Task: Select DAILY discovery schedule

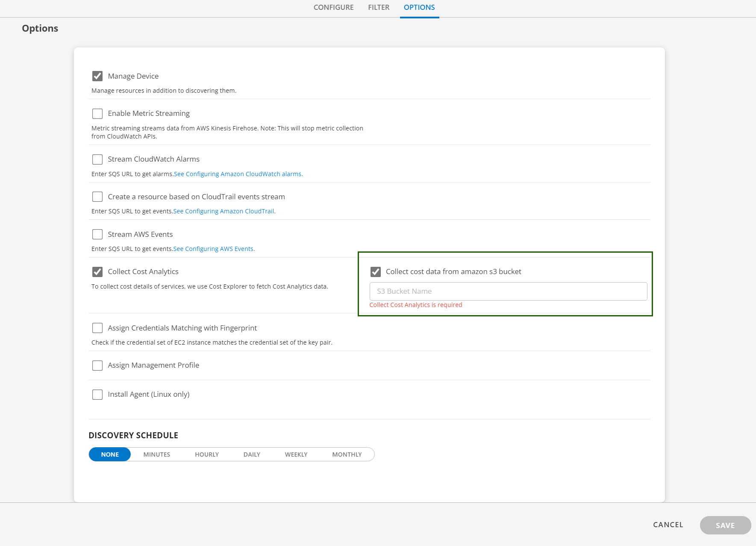Action: click(x=252, y=455)
